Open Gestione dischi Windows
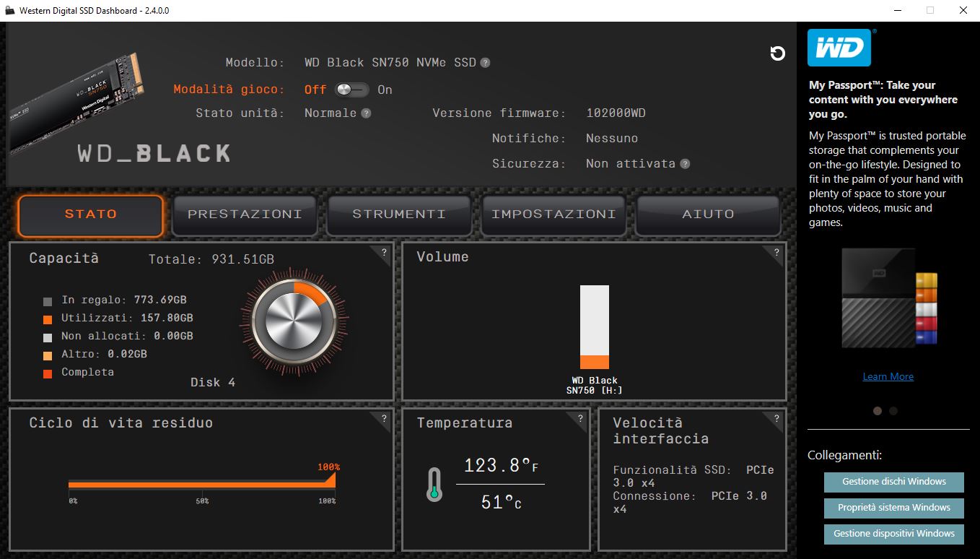Viewport: 980px width, 559px height. coord(894,482)
